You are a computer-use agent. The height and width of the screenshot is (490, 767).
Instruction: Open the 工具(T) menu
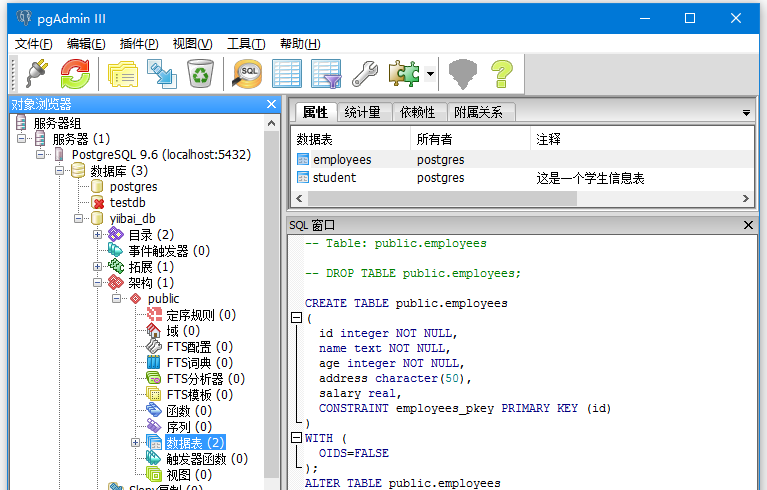[246, 44]
